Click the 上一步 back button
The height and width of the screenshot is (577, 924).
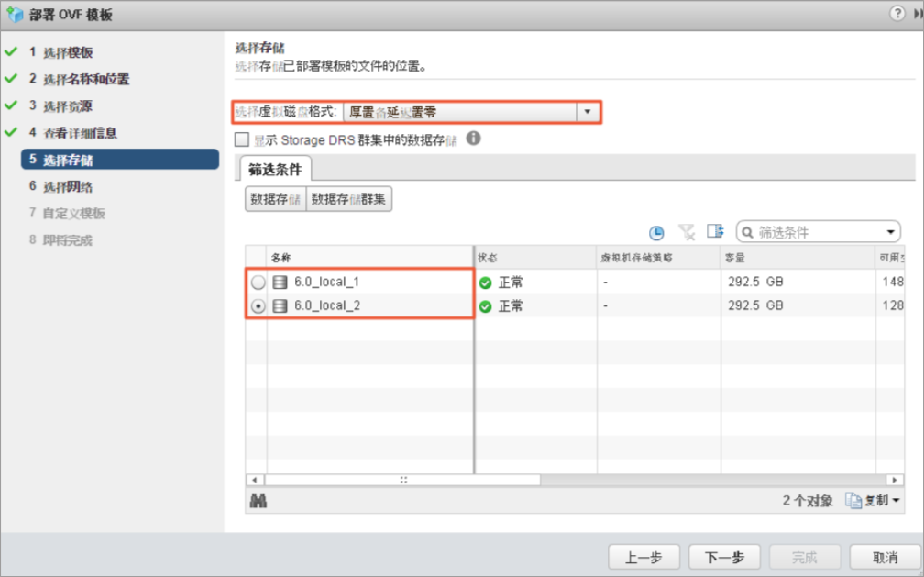tap(643, 557)
